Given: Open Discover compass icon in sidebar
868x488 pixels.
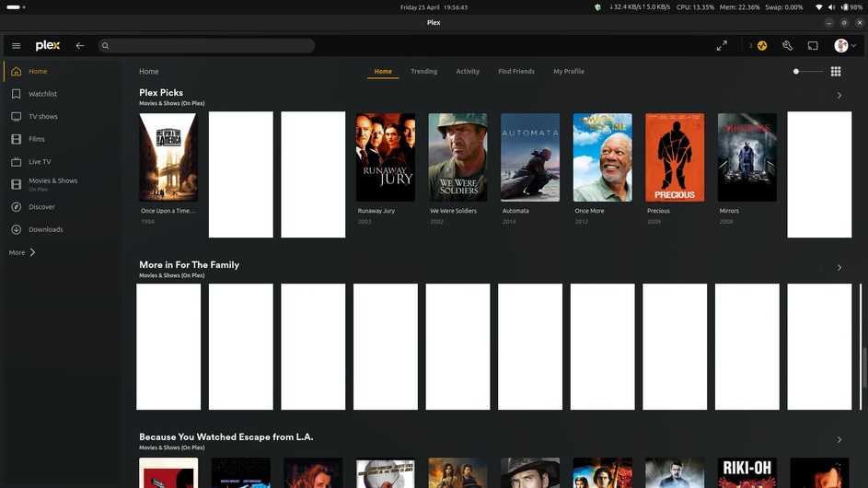Looking at the screenshot, I should [17, 207].
